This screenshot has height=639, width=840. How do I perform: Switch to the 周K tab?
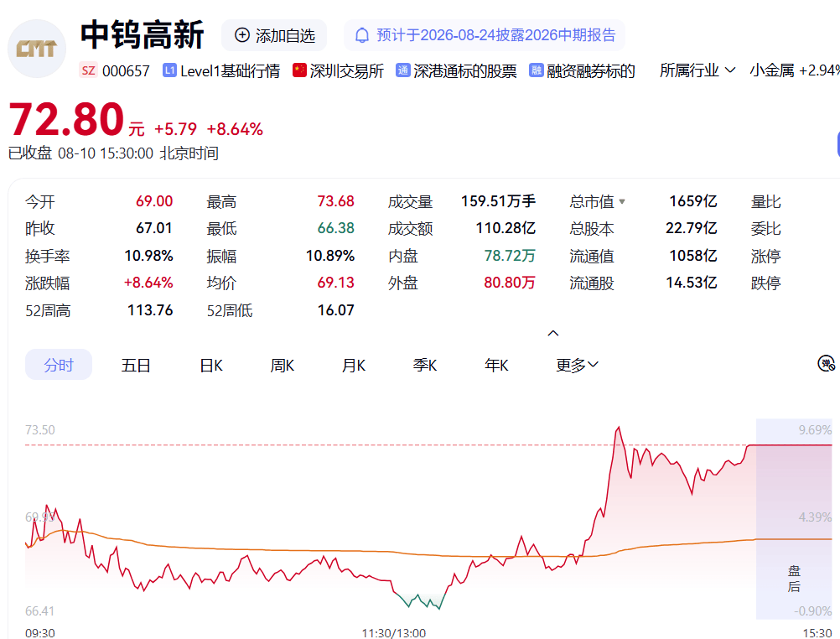coord(283,365)
